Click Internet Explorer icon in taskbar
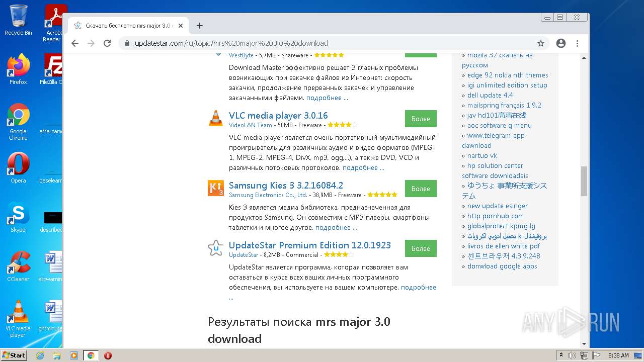The width and height of the screenshot is (644, 362). click(40, 355)
